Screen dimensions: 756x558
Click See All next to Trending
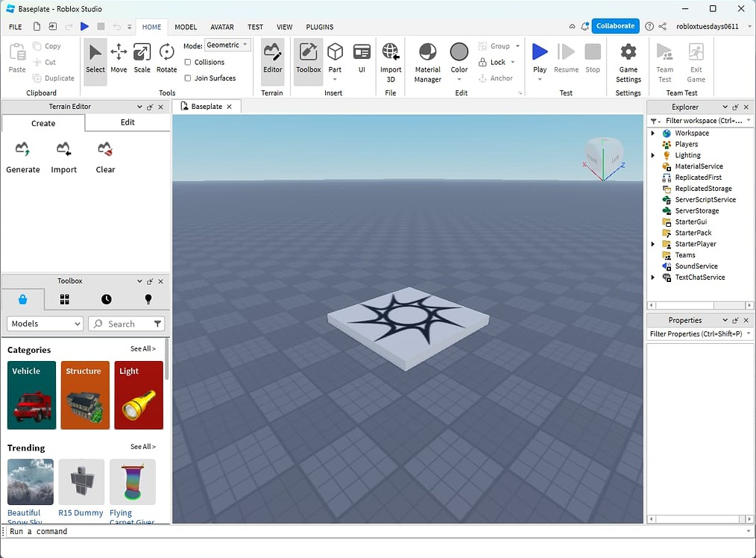click(x=142, y=447)
